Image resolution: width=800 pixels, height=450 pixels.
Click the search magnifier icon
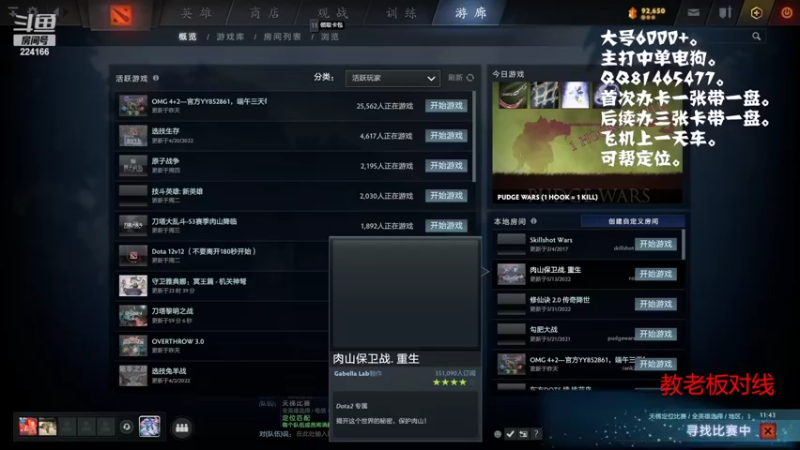point(756,36)
